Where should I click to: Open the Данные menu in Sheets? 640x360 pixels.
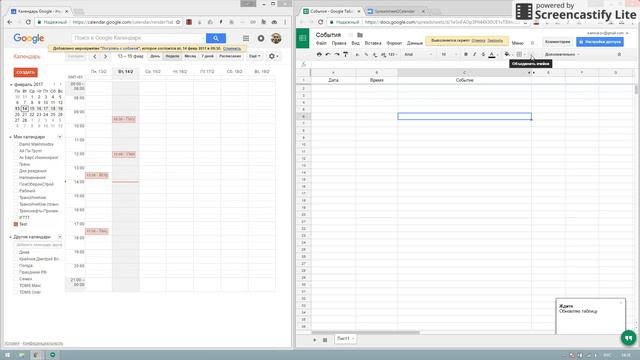coord(414,43)
